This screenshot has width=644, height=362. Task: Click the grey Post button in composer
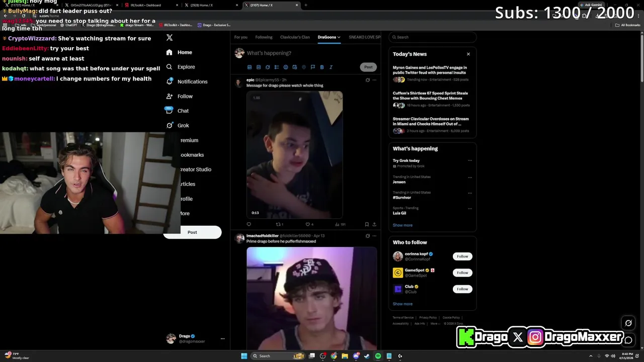coord(368,67)
